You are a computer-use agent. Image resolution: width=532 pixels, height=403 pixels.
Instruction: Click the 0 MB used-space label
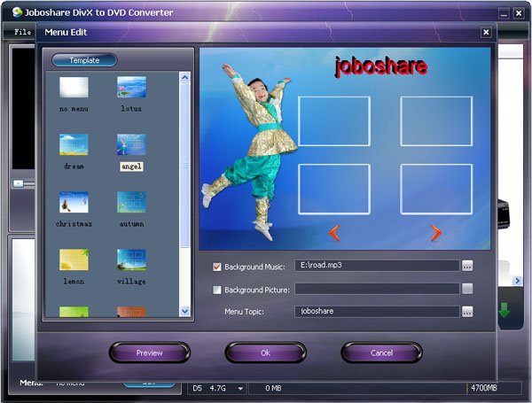273,389
